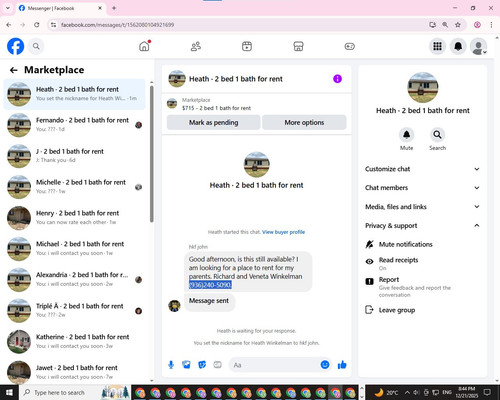
Task: Expand Customize chat section
Action: pos(422,169)
